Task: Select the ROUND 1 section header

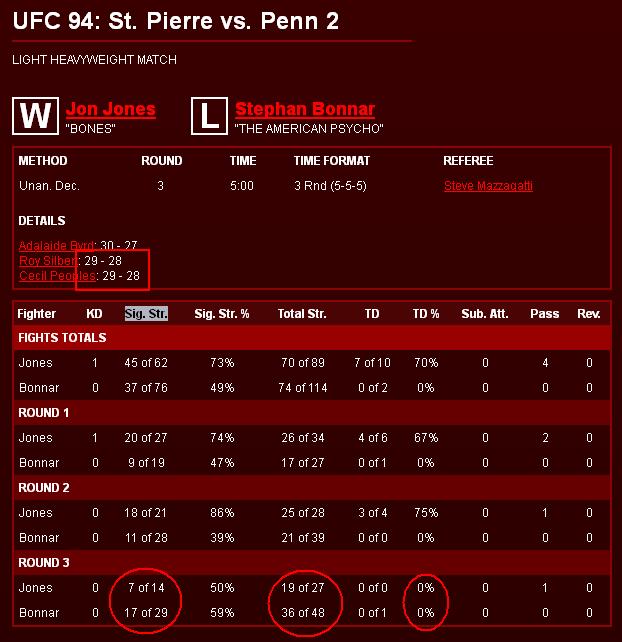Action: 44,412
